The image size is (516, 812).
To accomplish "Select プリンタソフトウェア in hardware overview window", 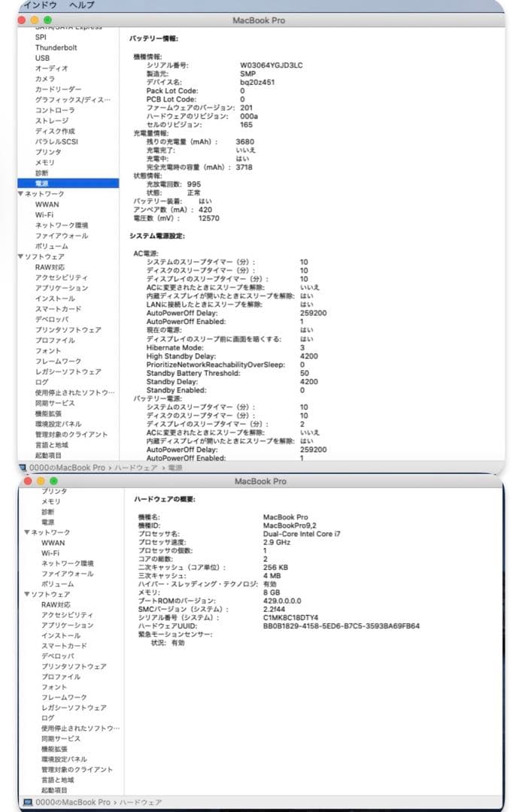I will [74, 666].
